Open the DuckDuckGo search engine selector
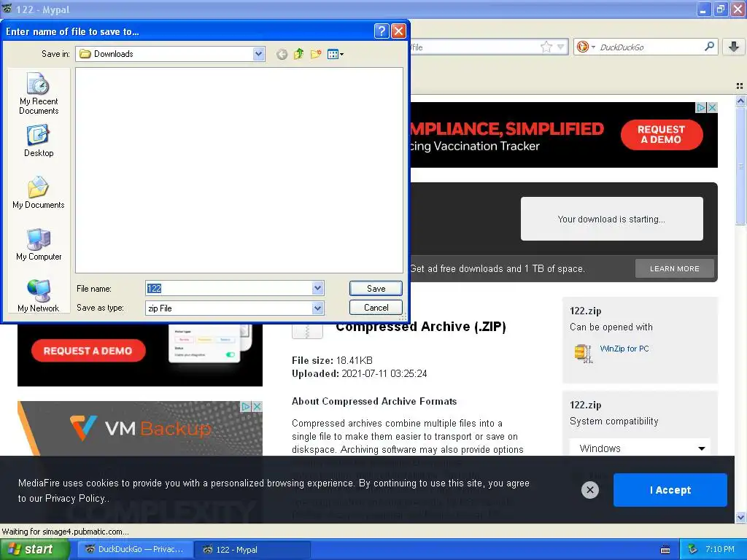 point(586,47)
